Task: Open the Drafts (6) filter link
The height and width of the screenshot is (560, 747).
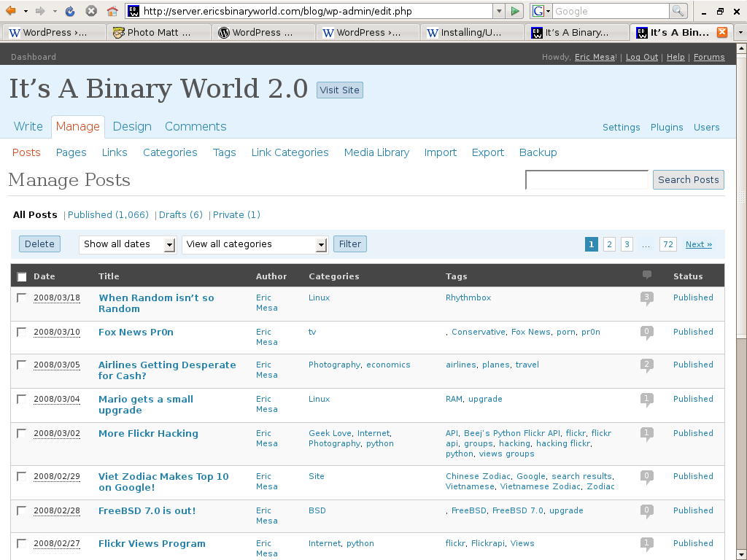Action: coord(181,215)
